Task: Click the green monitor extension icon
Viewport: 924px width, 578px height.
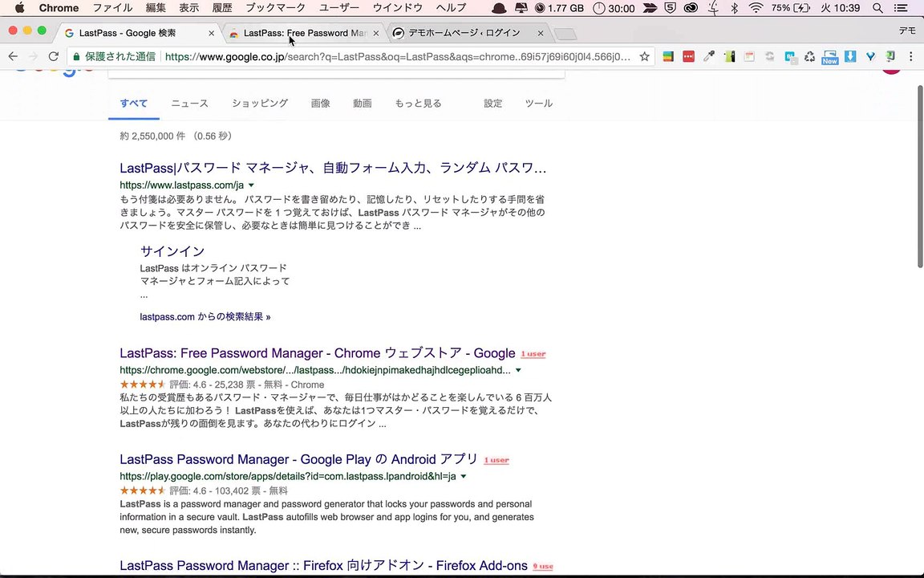Action: tap(890, 57)
